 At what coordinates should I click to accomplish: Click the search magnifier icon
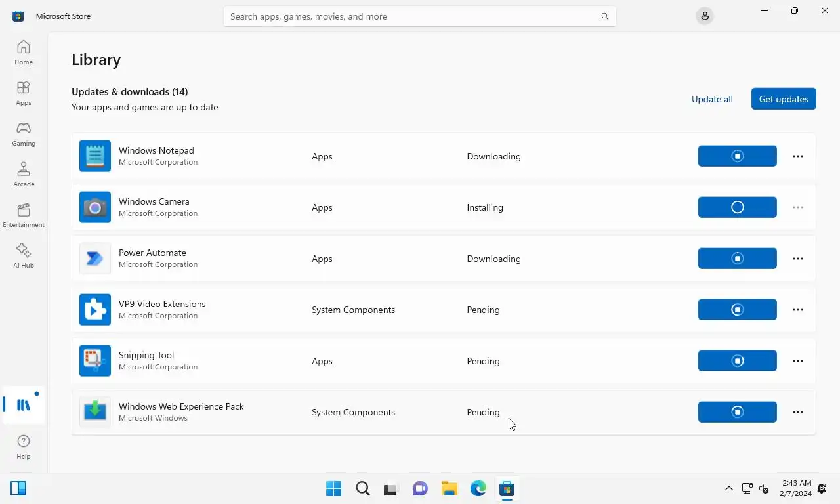pos(605,16)
